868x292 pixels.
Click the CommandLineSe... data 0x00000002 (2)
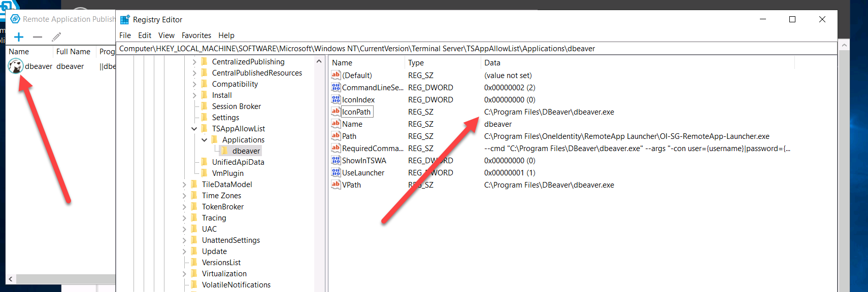point(510,88)
